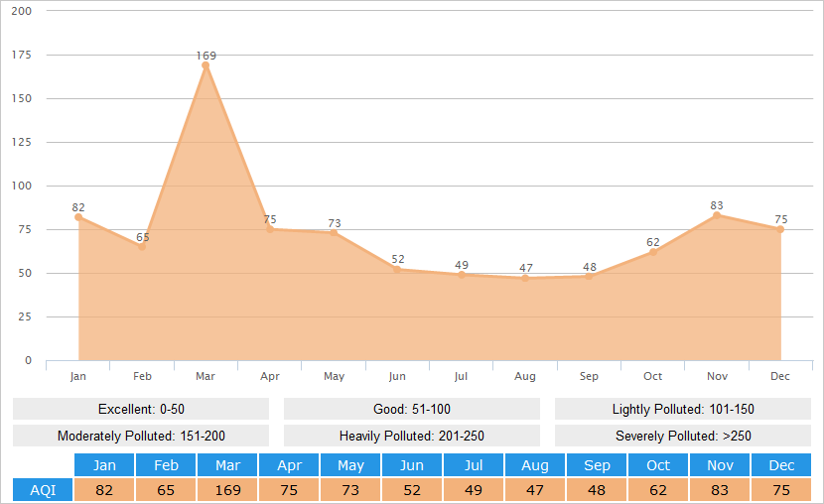824x504 pixels.
Task: Click the Aug column header in table
Action: point(535,465)
